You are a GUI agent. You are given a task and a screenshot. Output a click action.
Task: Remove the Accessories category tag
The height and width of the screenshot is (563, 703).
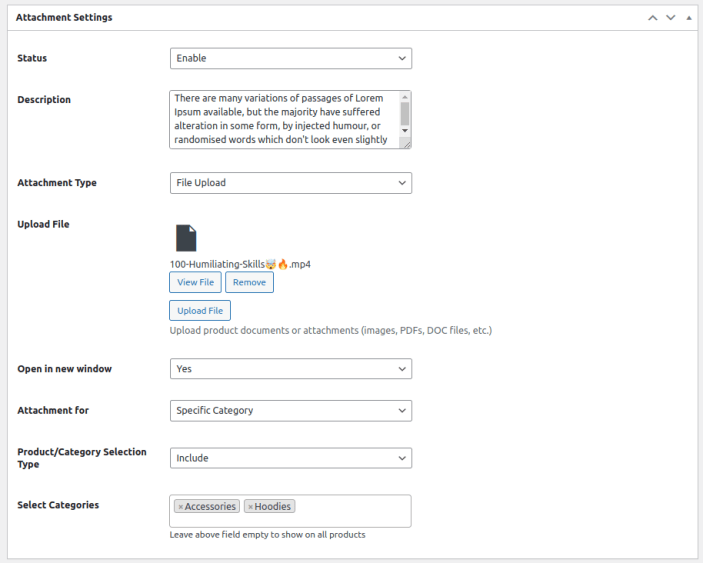(x=180, y=507)
